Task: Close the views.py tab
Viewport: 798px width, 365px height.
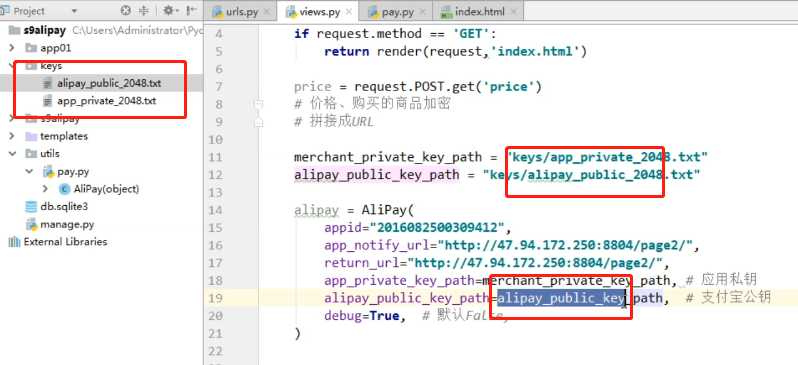Action: click(349, 12)
